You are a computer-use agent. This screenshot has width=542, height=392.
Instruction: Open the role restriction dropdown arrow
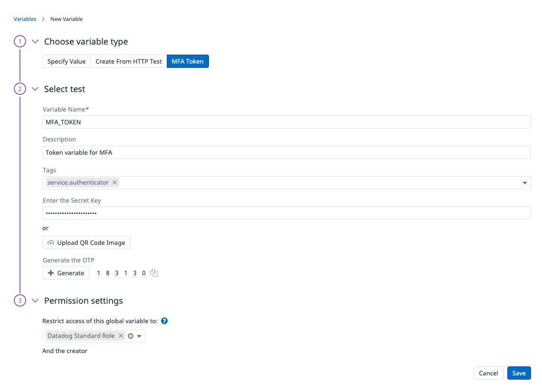[139, 336]
